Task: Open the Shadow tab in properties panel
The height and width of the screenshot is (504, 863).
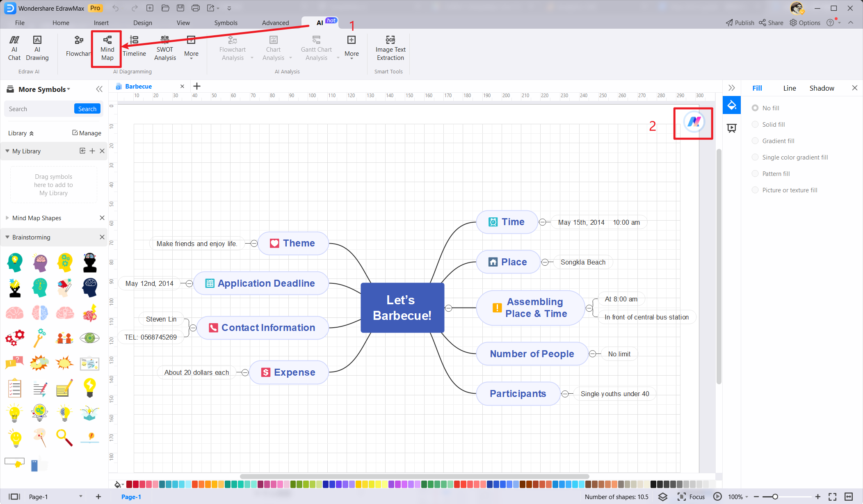Action: tap(821, 88)
